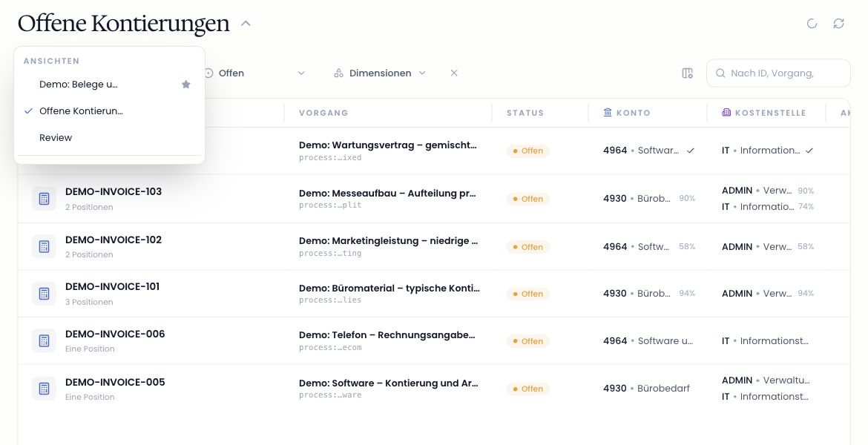The image size is (868, 445).
Task: Click '3 Positionen' under DEMO-INVOICE-101
Action: coord(89,302)
